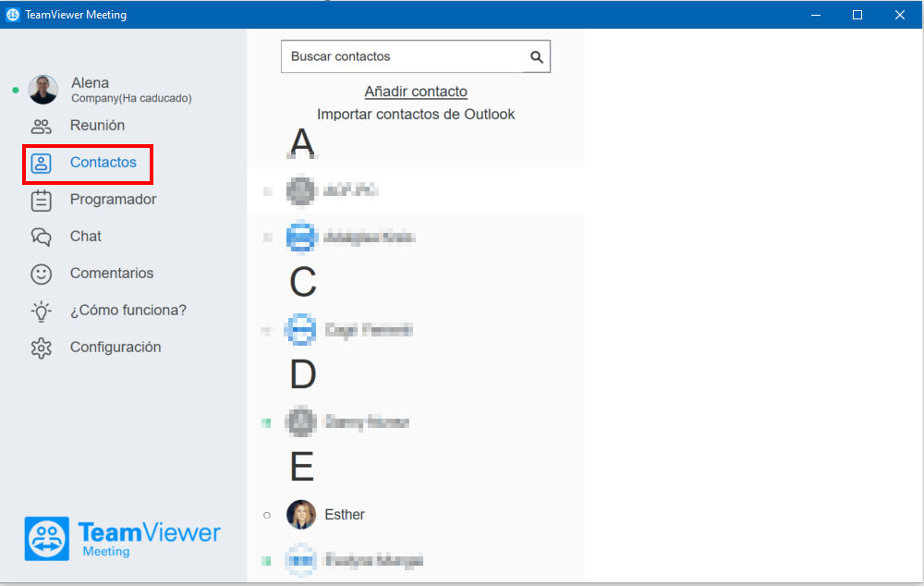Screen dimensions: 924x586
Task: Click the Añadir contacto link
Action: coord(416,92)
